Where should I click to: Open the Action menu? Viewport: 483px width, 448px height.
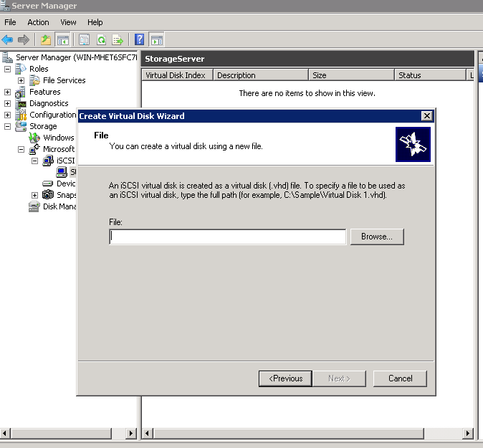point(38,22)
